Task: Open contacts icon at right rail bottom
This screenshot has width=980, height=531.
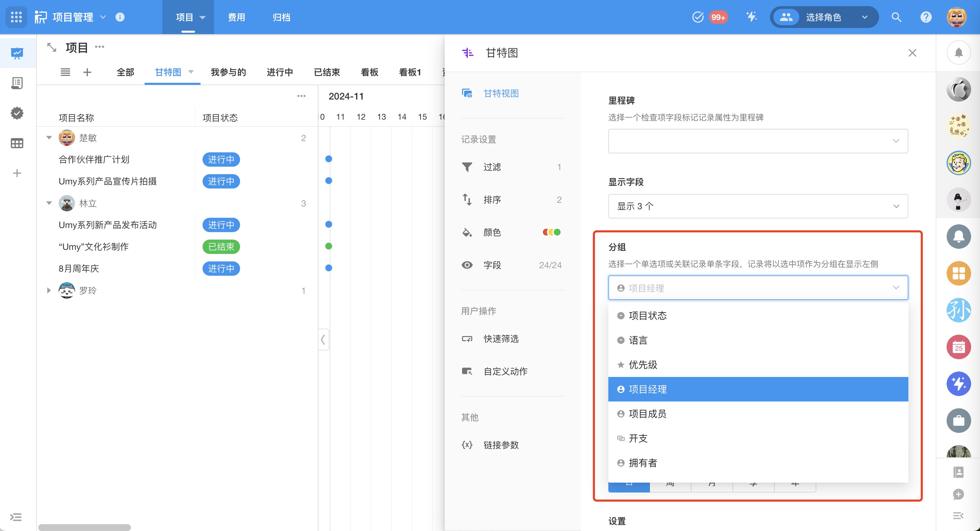Action: click(958, 472)
